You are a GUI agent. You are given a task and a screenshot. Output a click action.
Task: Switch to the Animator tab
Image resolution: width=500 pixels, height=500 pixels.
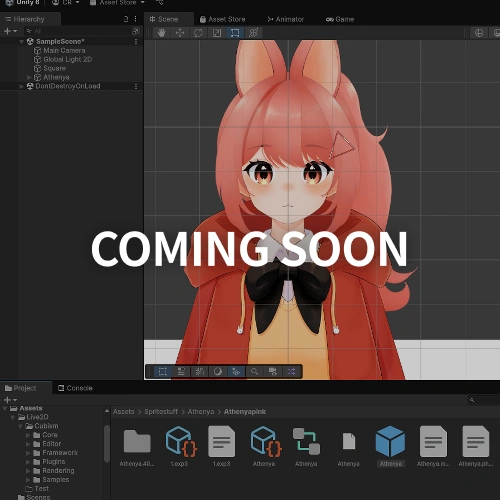[286, 19]
